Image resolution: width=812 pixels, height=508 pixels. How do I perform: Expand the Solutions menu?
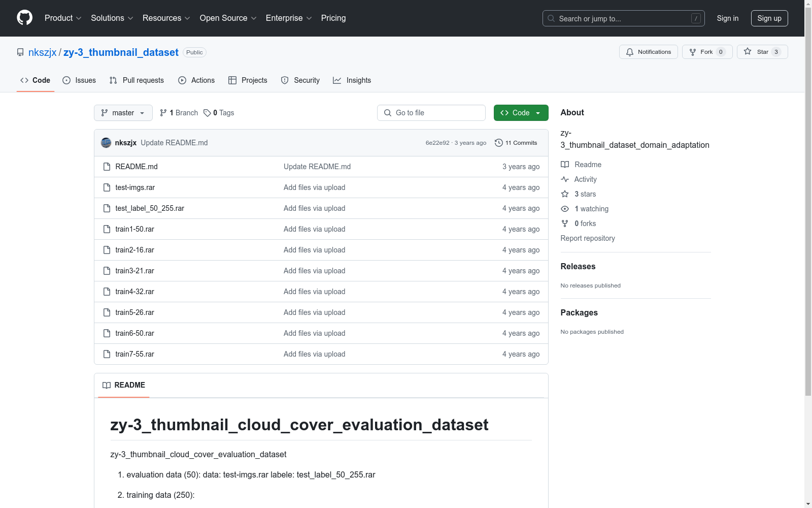pyautogui.click(x=112, y=18)
